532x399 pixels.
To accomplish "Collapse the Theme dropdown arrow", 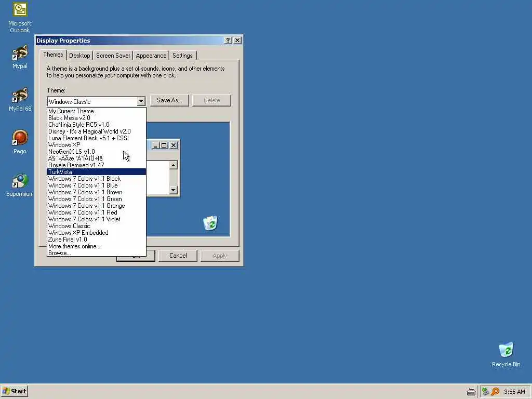I will [141, 101].
